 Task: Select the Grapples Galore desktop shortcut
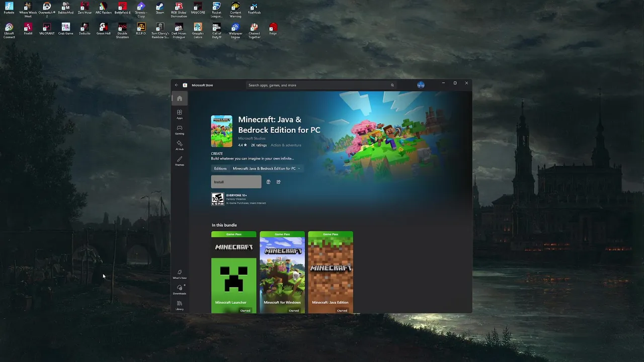tap(198, 31)
